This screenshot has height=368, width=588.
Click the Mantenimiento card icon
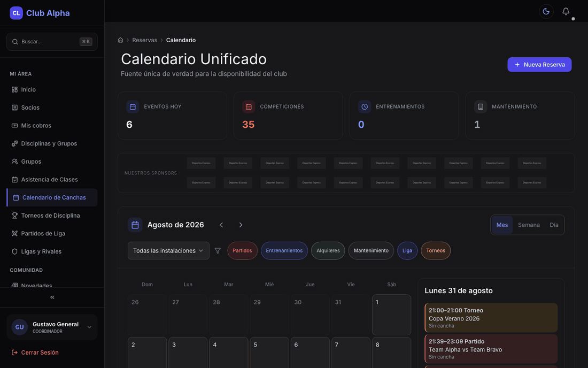[x=481, y=107]
